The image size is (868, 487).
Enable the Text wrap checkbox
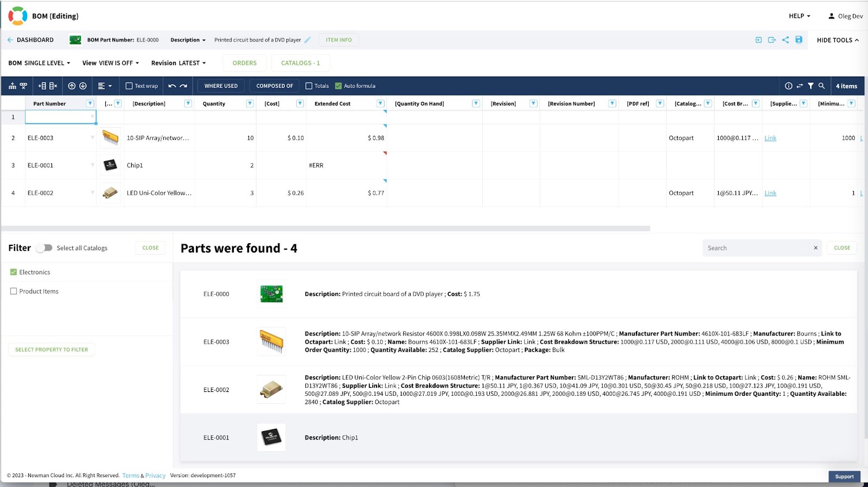[x=129, y=86]
